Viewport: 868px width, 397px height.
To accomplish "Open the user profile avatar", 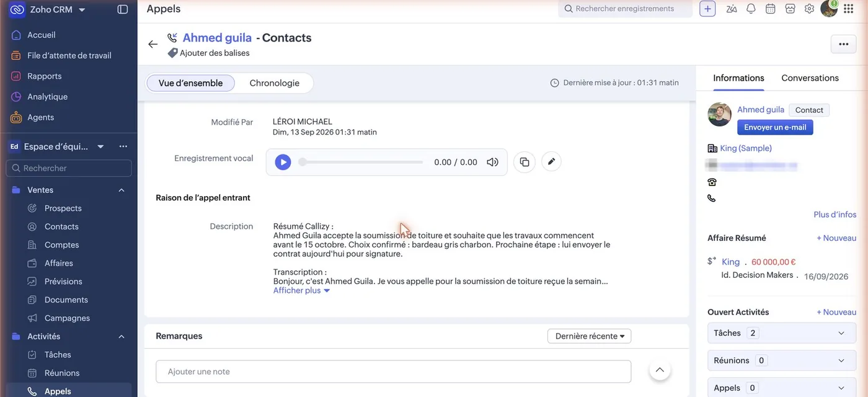I will coord(829,9).
